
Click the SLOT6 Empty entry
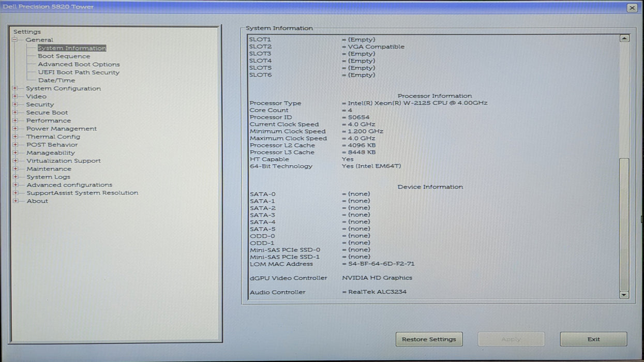pyautogui.click(x=312, y=75)
